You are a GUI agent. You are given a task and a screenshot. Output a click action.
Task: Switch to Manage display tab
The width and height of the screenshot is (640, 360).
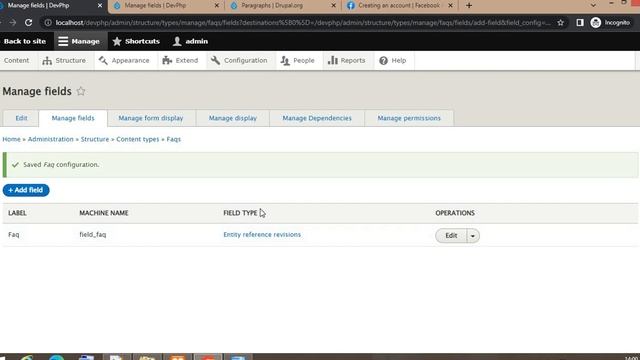pos(233,118)
